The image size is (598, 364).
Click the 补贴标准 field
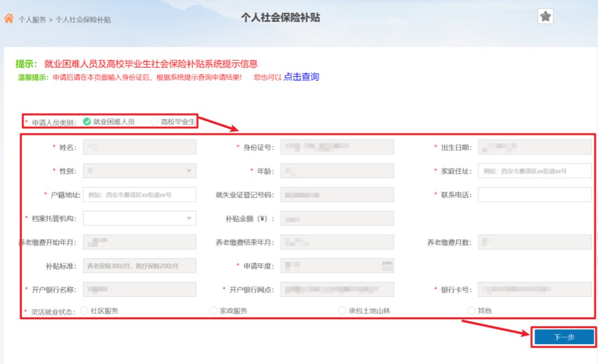tap(140, 266)
